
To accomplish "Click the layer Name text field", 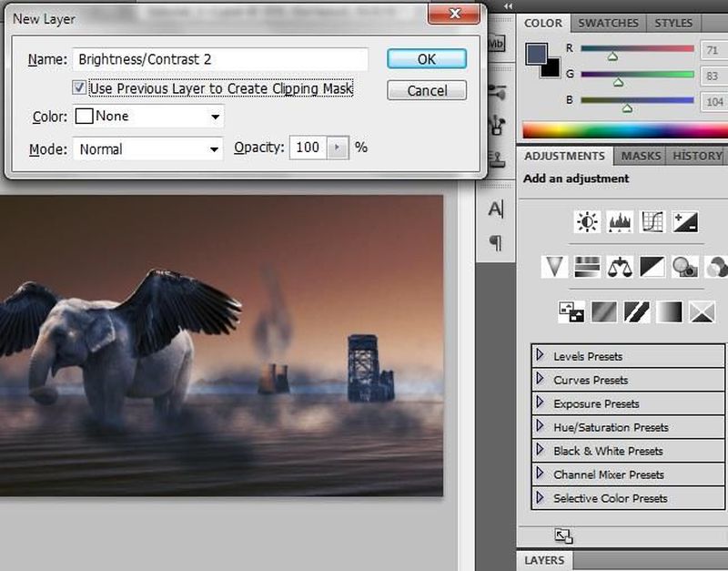I will [220, 59].
